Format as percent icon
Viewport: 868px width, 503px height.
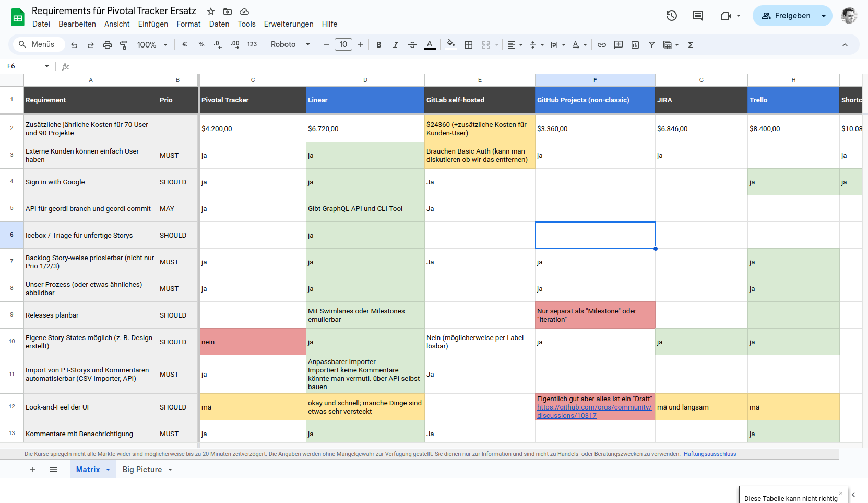point(201,44)
